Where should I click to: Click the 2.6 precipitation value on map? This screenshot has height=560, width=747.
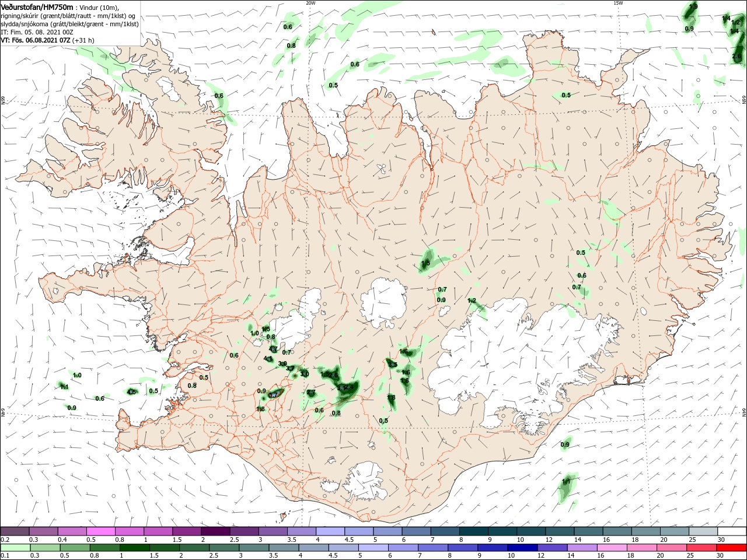tap(736, 56)
